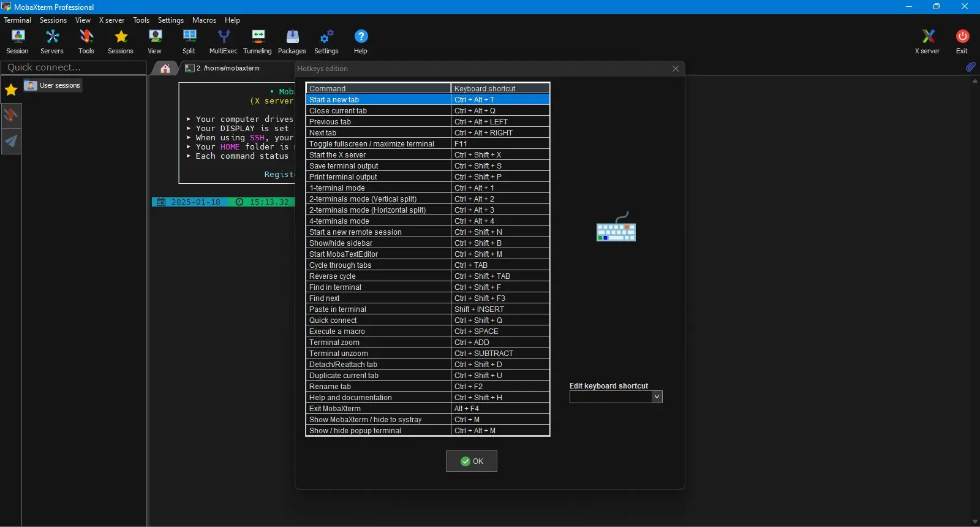Image resolution: width=980 pixels, height=527 pixels.
Task: Open the MultiExec tool
Action: [224, 41]
